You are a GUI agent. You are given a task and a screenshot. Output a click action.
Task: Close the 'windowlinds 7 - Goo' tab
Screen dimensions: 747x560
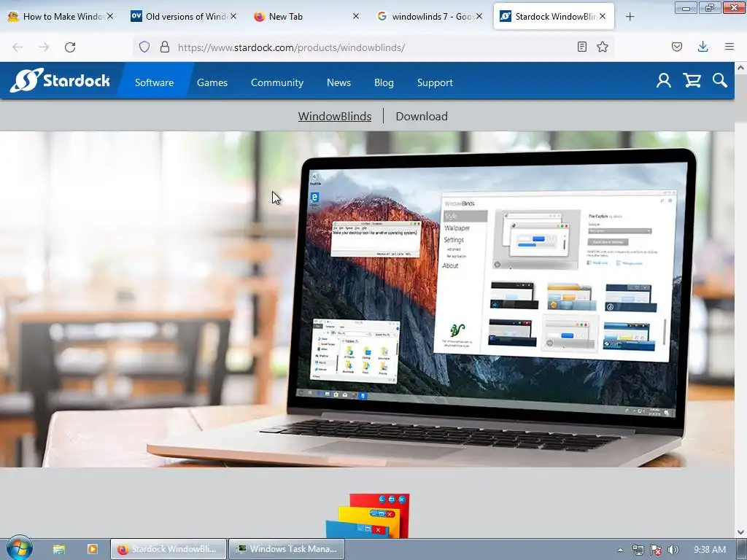click(x=479, y=16)
